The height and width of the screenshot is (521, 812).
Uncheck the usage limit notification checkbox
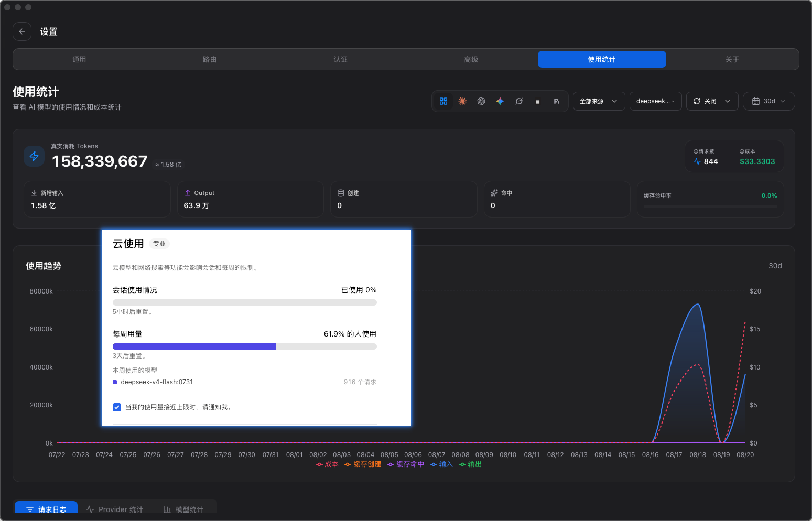click(x=117, y=407)
